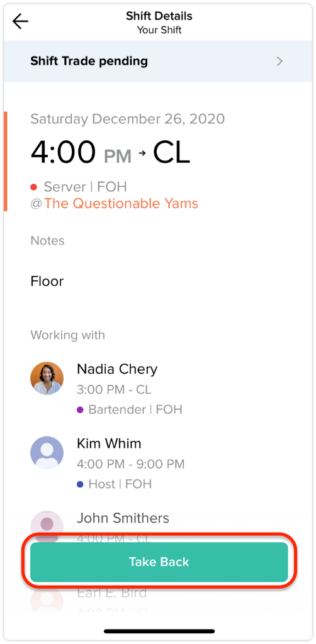Tap Earl E. Bird's avatar icon
This screenshot has height=644, width=316.
(47, 599)
